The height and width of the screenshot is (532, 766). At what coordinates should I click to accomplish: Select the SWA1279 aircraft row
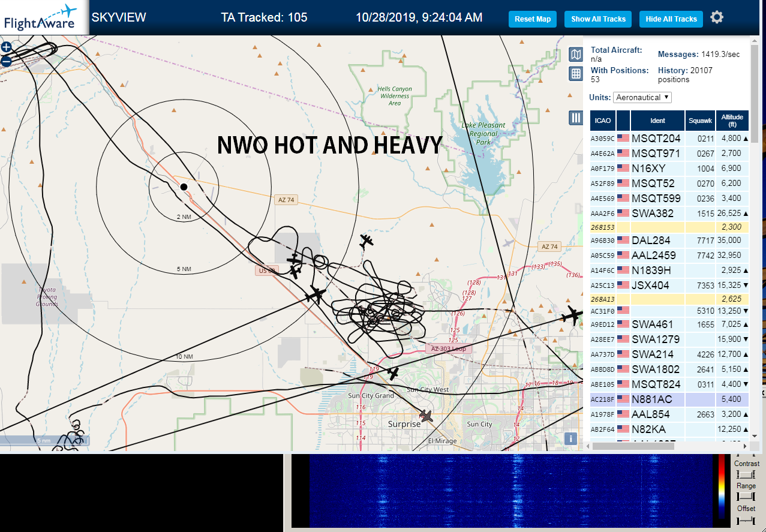tap(669, 339)
